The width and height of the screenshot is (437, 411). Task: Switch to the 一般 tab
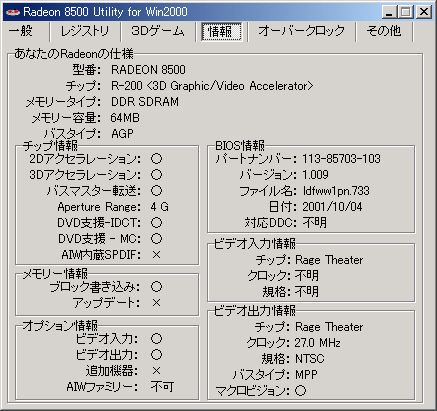coord(21,31)
